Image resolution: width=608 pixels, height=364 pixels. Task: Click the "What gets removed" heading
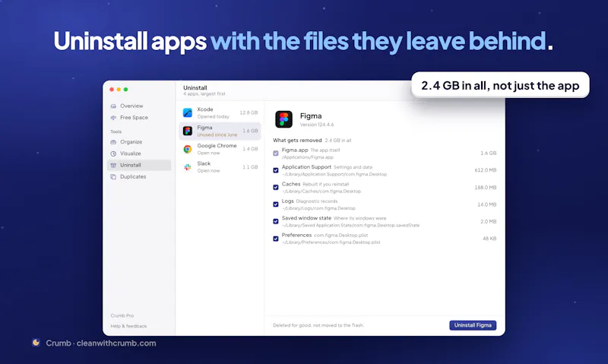[297, 141]
